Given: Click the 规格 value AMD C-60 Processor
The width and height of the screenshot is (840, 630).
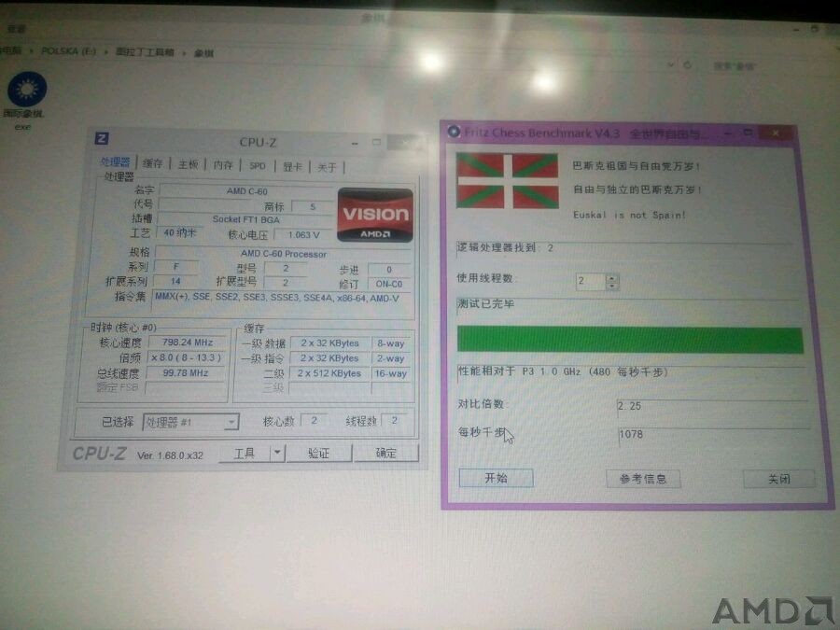Looking at the screenshot, I should tap(284, 254).
